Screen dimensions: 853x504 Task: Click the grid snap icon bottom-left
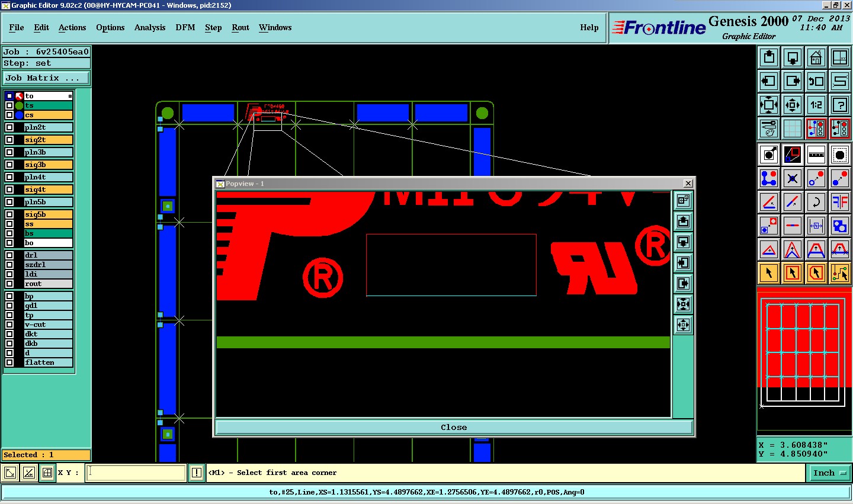click(x=47, y=473)
